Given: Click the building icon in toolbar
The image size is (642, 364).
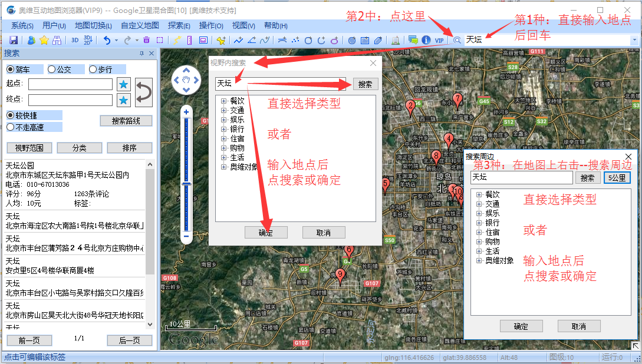Looking at the screenshot, I should (396, 40).
